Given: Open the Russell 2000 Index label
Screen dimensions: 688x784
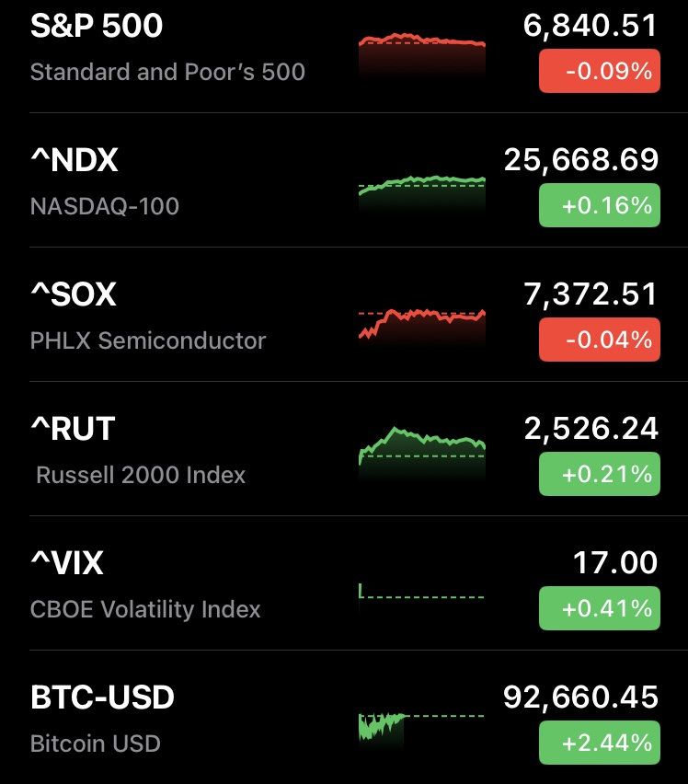Looking at the screenshot, I should (141, 475).
